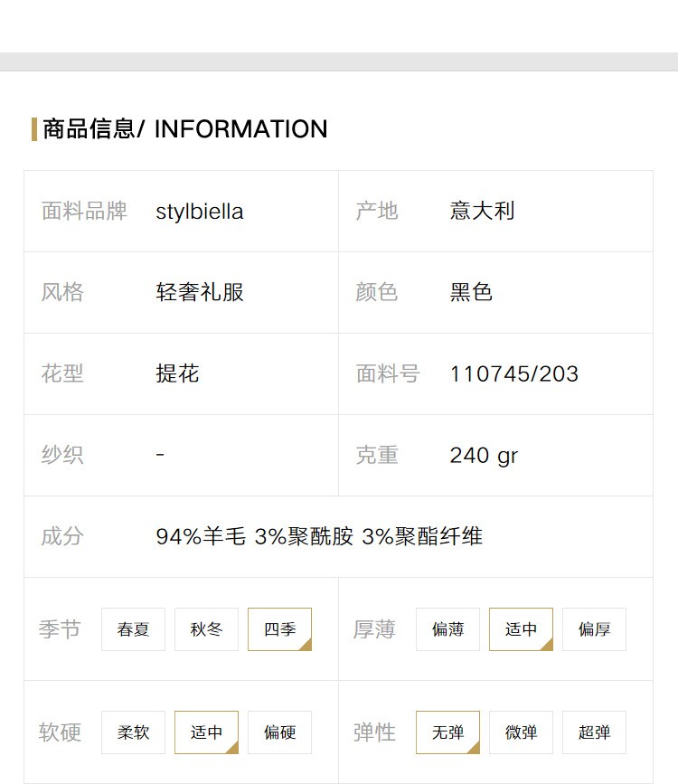Select 偏硬 hardness option
Viewport: 678px width, 784px height.
coord(279,732)
